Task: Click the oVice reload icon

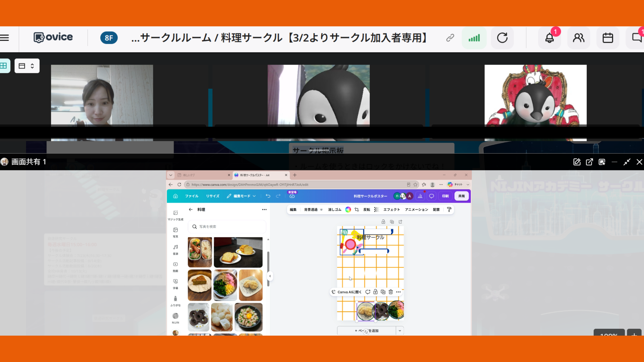Action: 502,38
